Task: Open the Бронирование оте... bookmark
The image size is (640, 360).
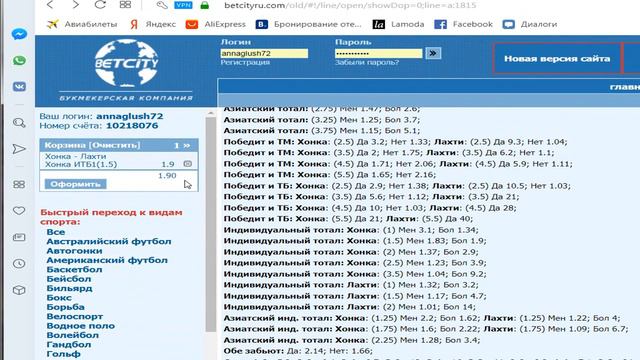Action: click(309, 24)
